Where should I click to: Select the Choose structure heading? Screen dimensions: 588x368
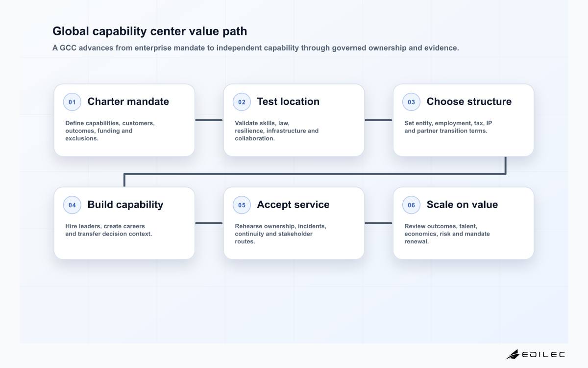[469, 102]
